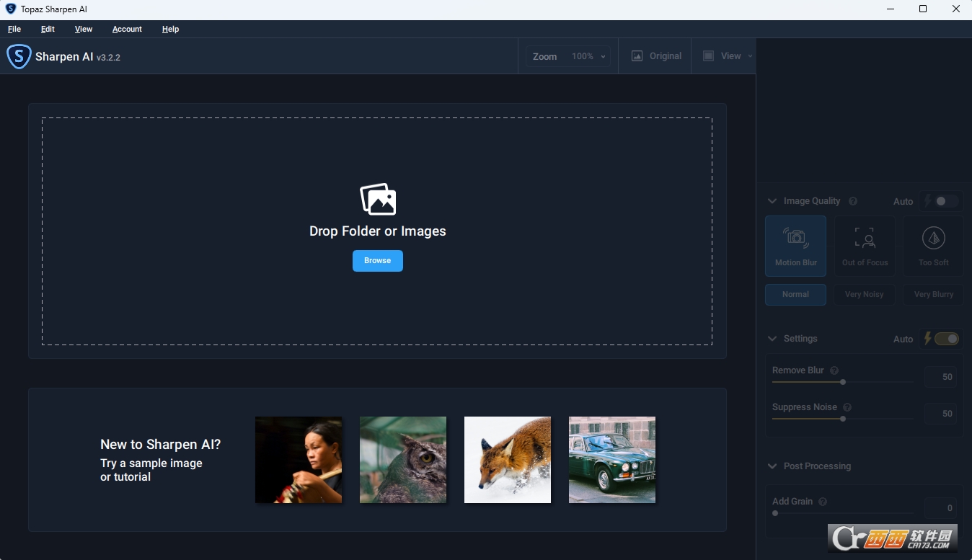Choose the Very Noisy option
972x560 pixels.
click(865, 294)
